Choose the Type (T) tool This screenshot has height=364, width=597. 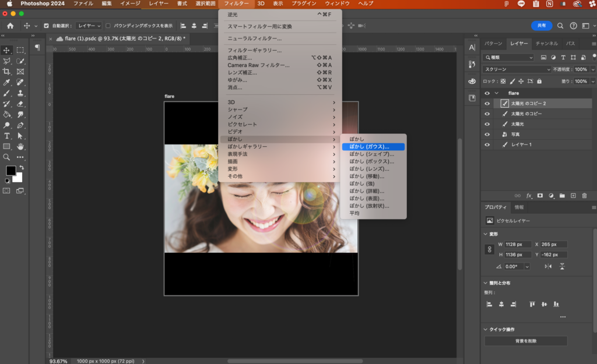pyautogui.click(x=7, y=136)
